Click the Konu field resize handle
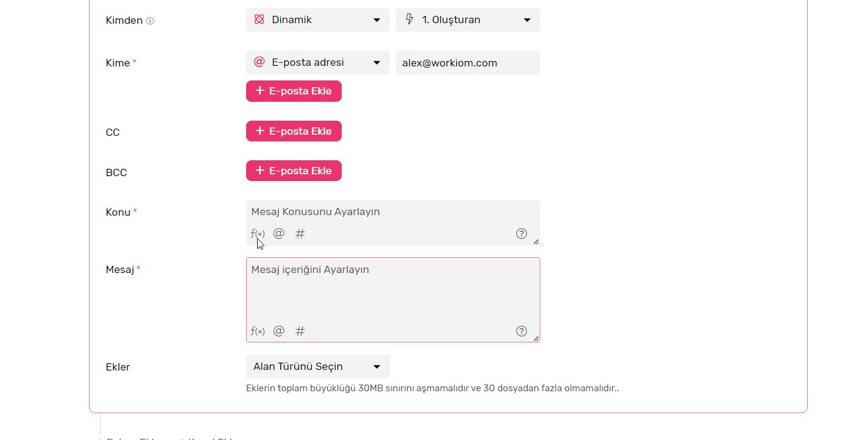 click(536, 242)
